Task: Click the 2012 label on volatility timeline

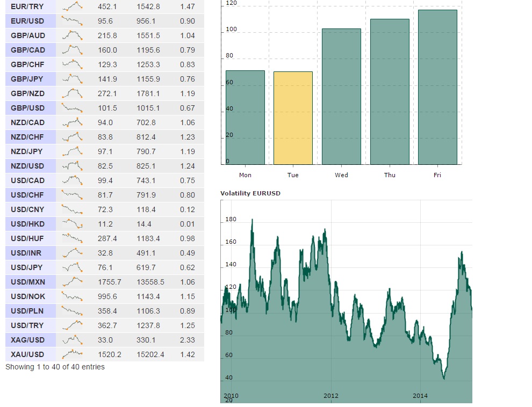Action: (x=331, y=396)
